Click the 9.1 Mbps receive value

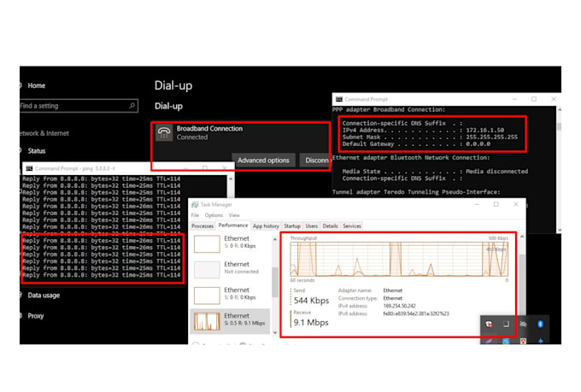[x=311, y=322]
